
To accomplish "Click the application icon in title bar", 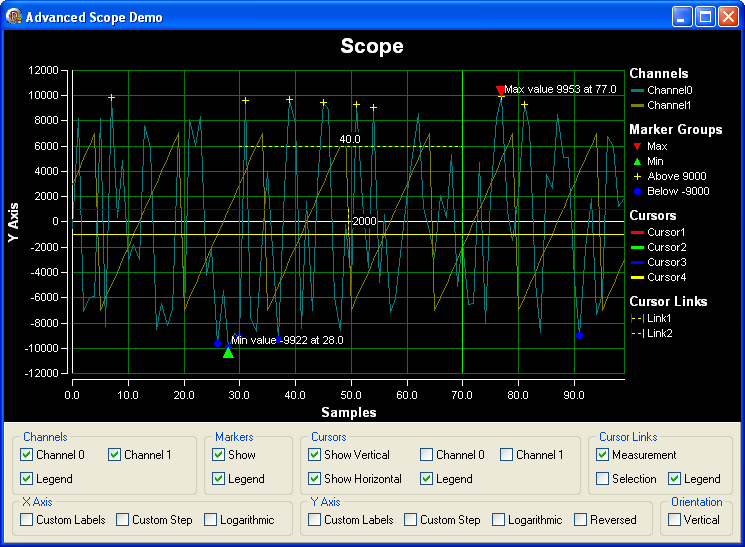I will [x=14, y=17].
